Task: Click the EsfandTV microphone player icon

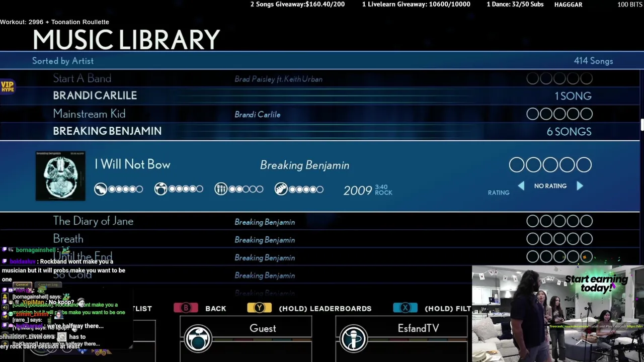Action: 353,339
